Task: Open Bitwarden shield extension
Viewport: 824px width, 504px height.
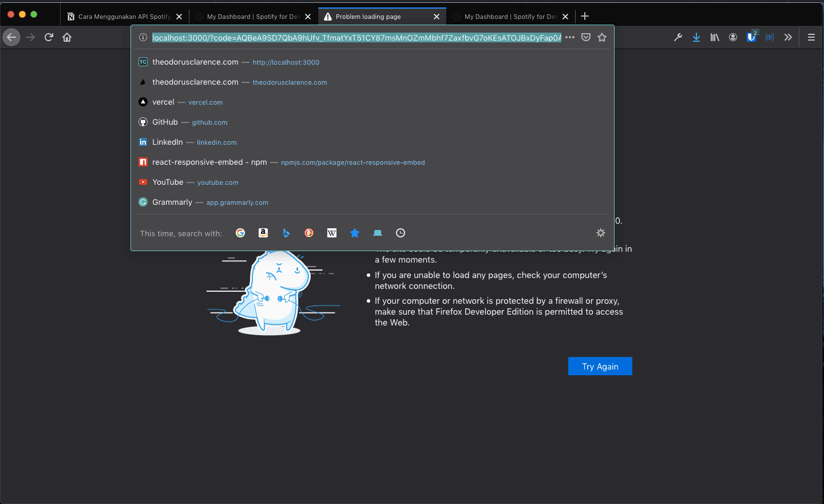Action: pos(751,37)
